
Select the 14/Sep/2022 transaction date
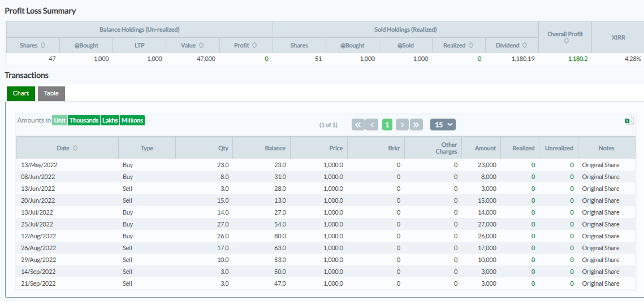coord(38,272)
